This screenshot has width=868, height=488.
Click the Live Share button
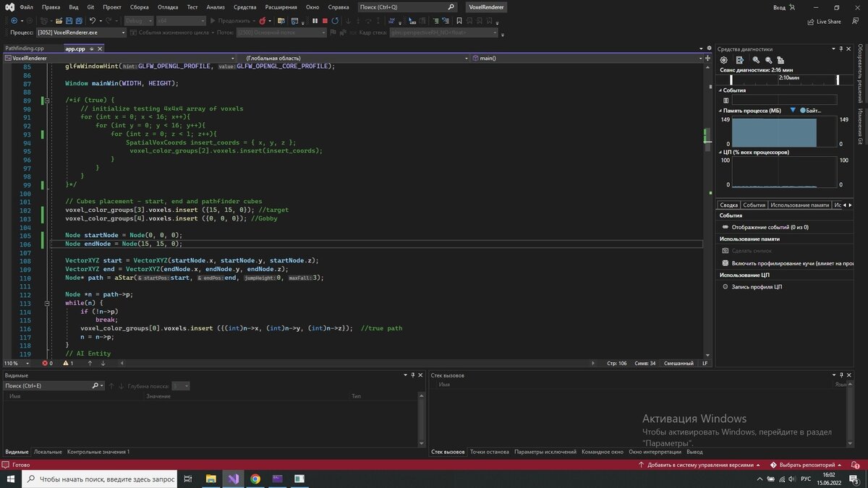pyautogui.click(x=824, y=22)
